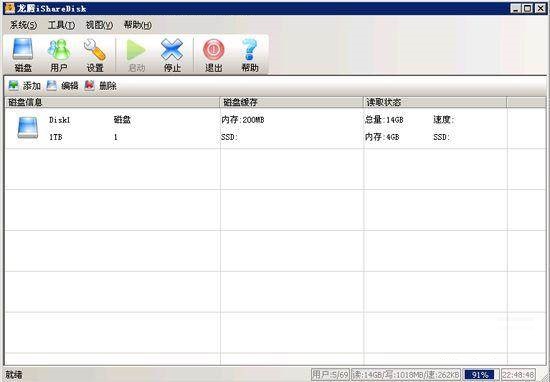Click the 停止 (Stop) blue X icon
The image size is (550, 382).
tap(172, 55)
